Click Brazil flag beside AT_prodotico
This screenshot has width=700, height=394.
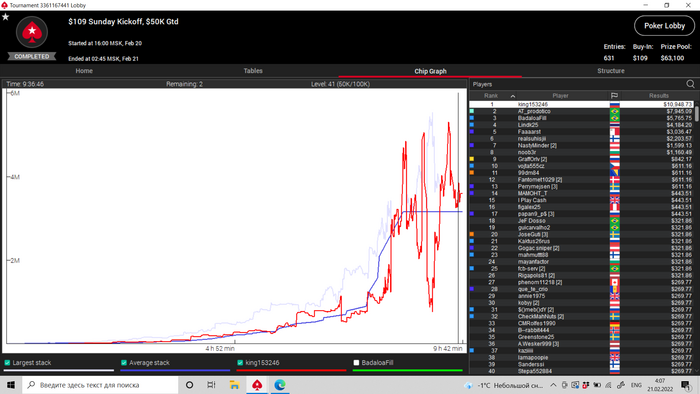[x=615, y=111]
